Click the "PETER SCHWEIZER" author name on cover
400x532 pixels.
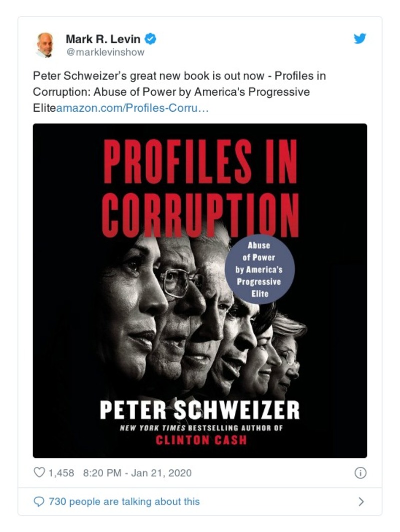click(x=199, y=409)
